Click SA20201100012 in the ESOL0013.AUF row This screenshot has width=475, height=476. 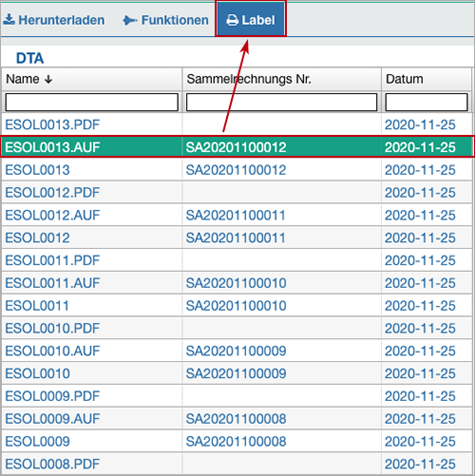236,147
